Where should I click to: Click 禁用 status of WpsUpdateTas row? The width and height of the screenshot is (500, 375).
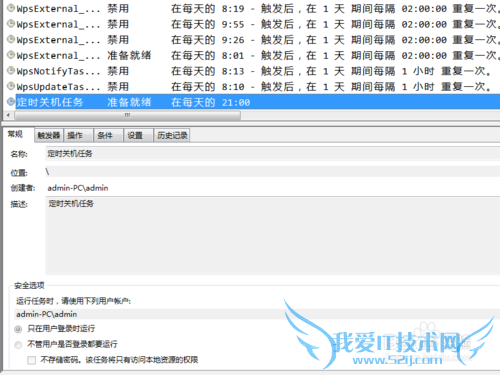(118, 87)
